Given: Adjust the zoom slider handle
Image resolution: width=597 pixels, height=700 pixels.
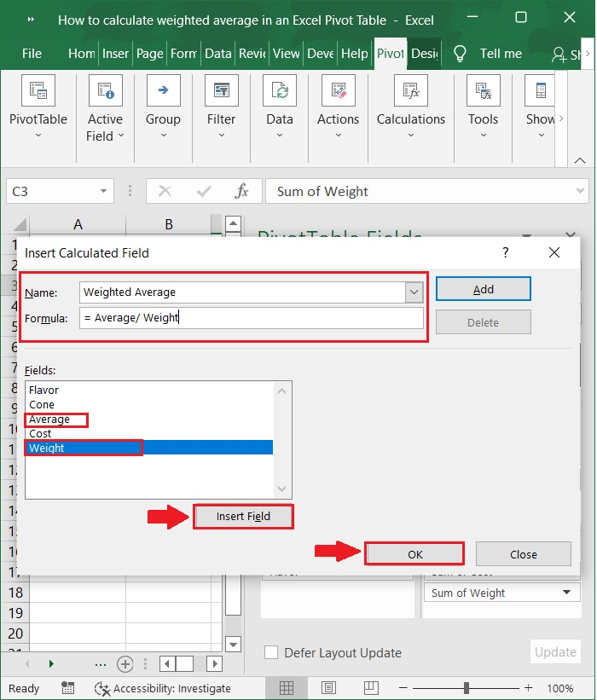Looking at the screenshot, I should click(x=467, y=688).
